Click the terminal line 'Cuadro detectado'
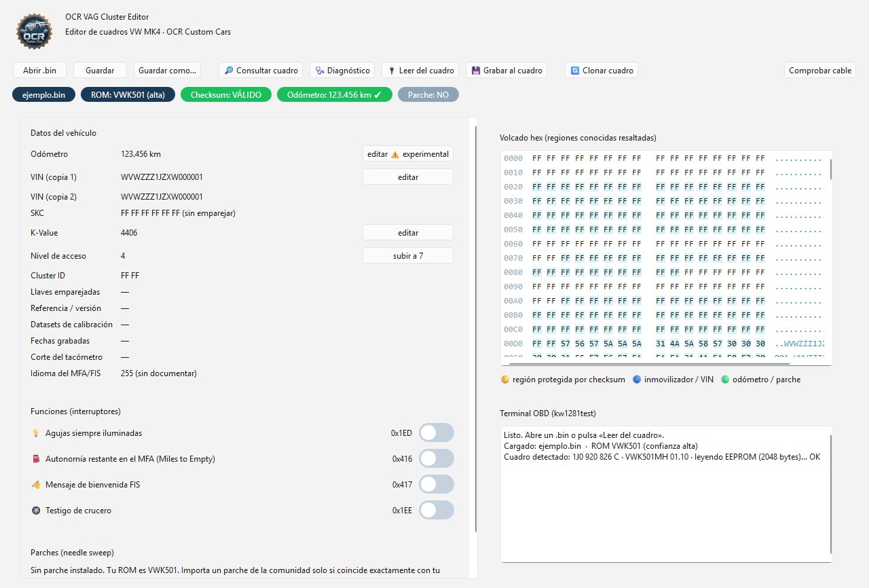The width and height of the screenshot is (869, 588). 661,457
